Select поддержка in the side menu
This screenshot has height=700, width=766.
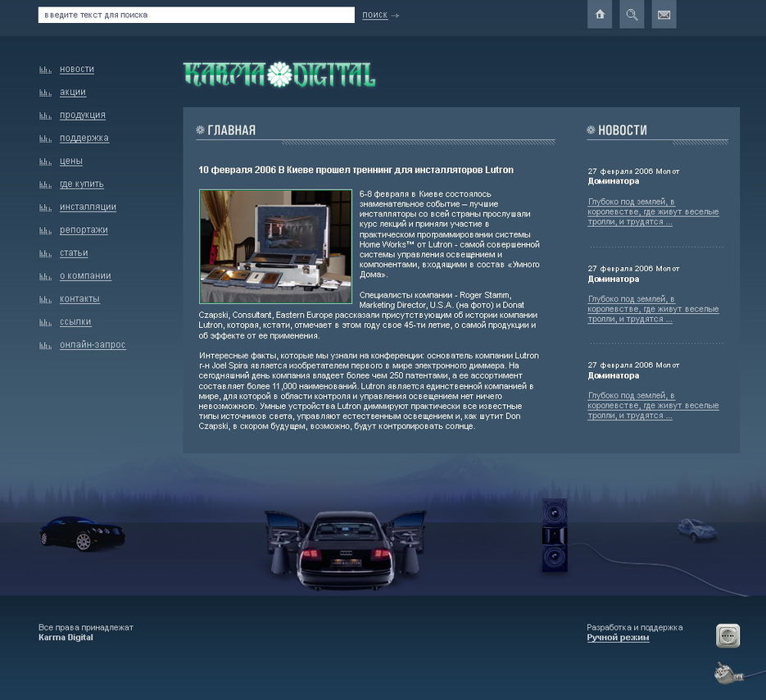pos(84,139)
